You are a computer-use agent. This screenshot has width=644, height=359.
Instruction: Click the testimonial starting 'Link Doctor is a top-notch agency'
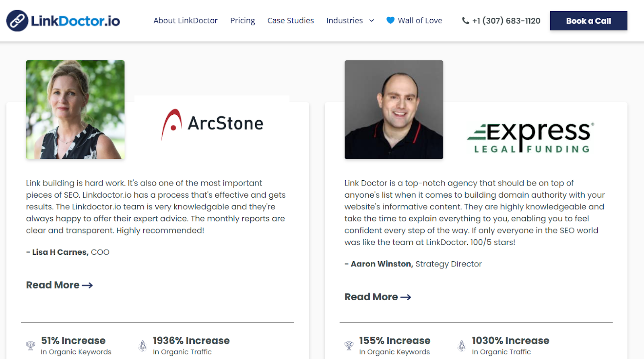[x=475, y=213]
